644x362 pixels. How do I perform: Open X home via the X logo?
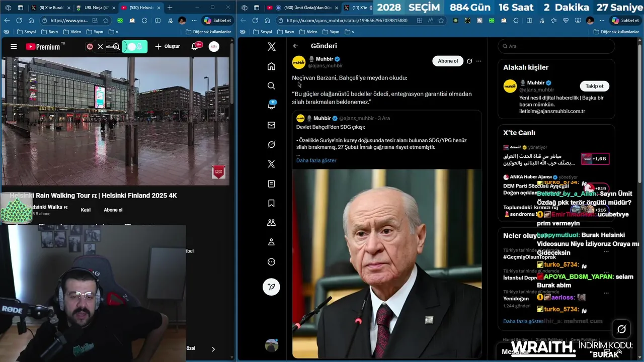[x=271, y=47]
